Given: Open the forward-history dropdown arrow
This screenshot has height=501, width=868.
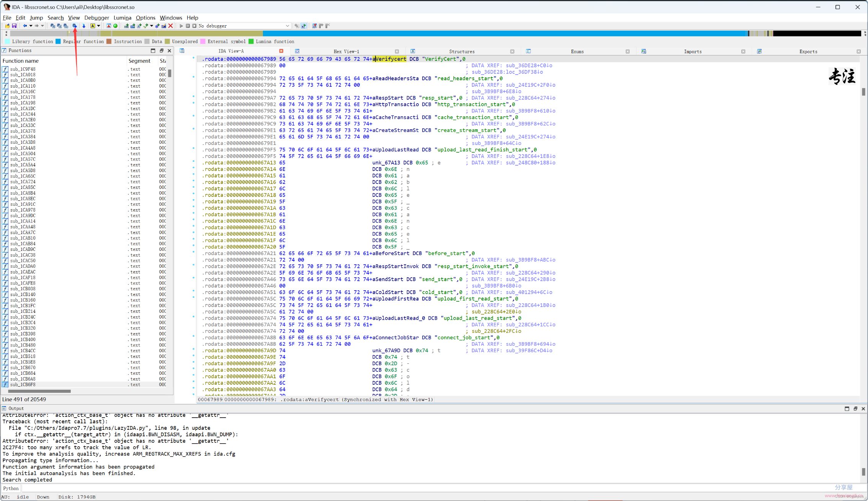Looking at the screenshot, I should point(42,26).
